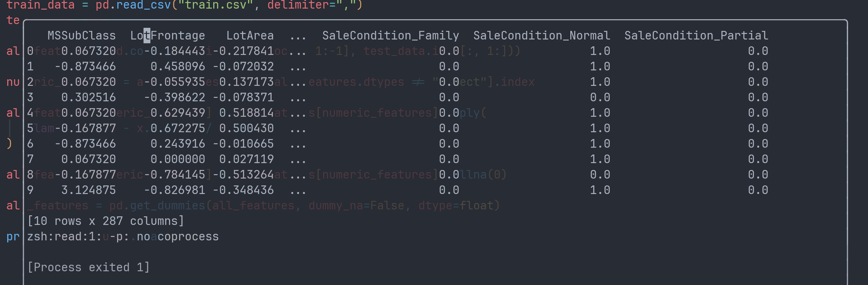Viewport: 868px width, 285px height.
Task: Click the MSSubClass column header
Action: click(82, 36)
